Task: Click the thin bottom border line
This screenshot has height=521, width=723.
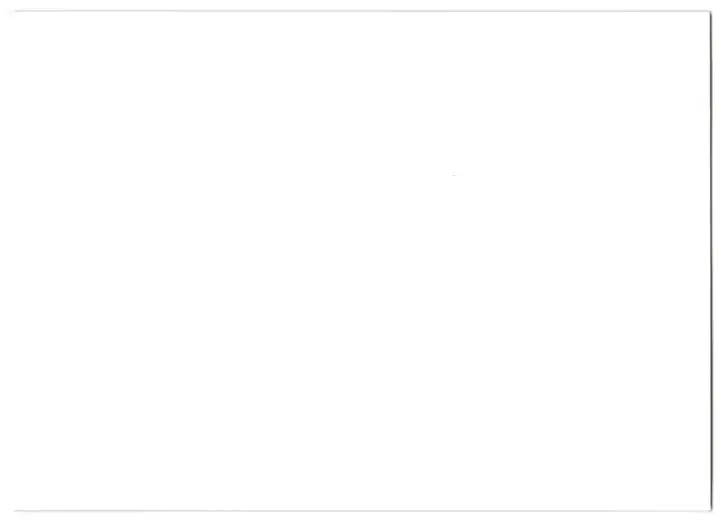Action: pyautogui.click(x=362, y=510)
